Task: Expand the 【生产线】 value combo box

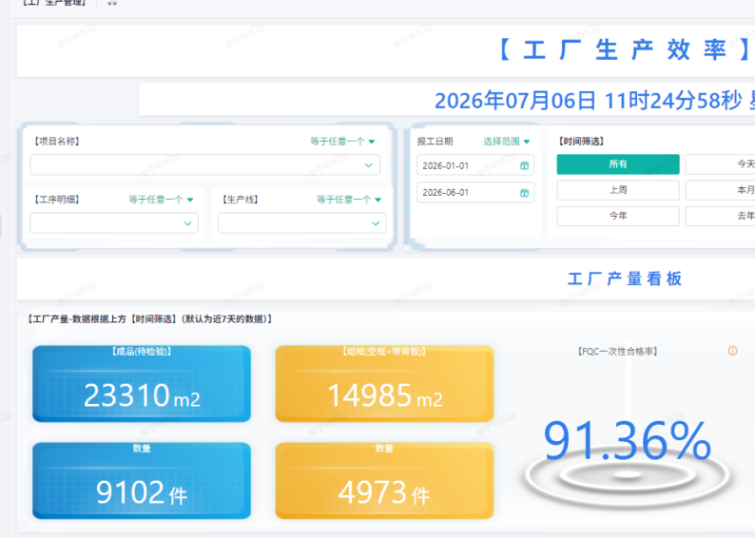Action: (x=302, y=223)
